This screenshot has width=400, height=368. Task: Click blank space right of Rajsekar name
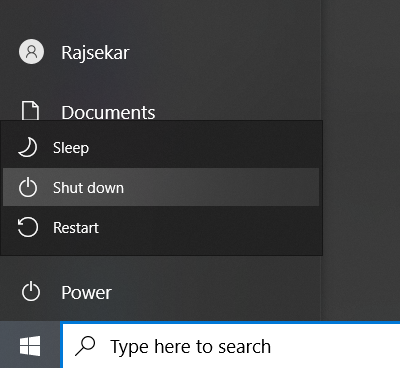coord(225,52)
